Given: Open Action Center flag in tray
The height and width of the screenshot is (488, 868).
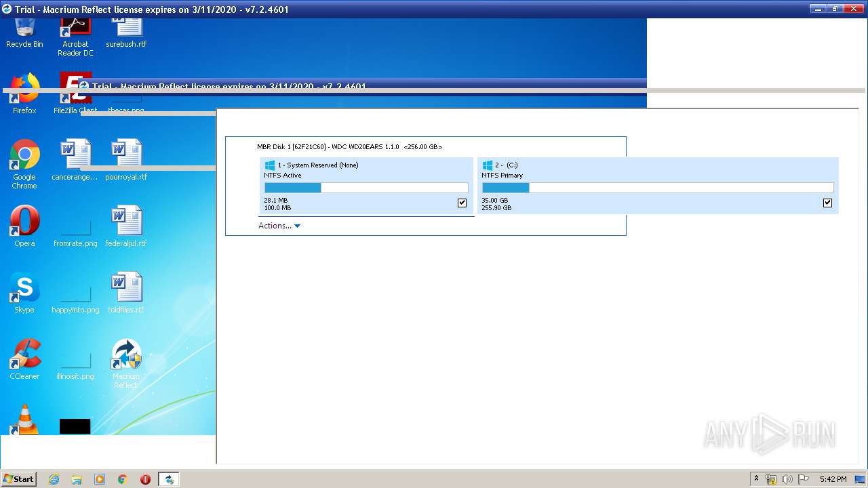Looking at the screenshot, I should [804, 479].
